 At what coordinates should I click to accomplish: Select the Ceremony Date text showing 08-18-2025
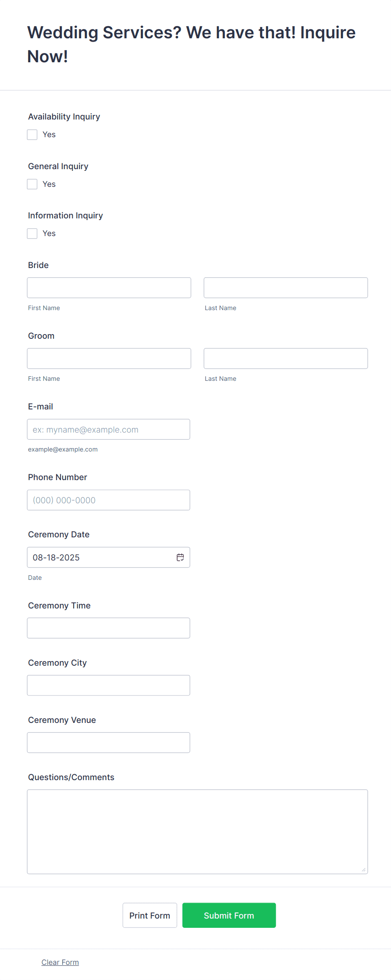tap(56, 557)
